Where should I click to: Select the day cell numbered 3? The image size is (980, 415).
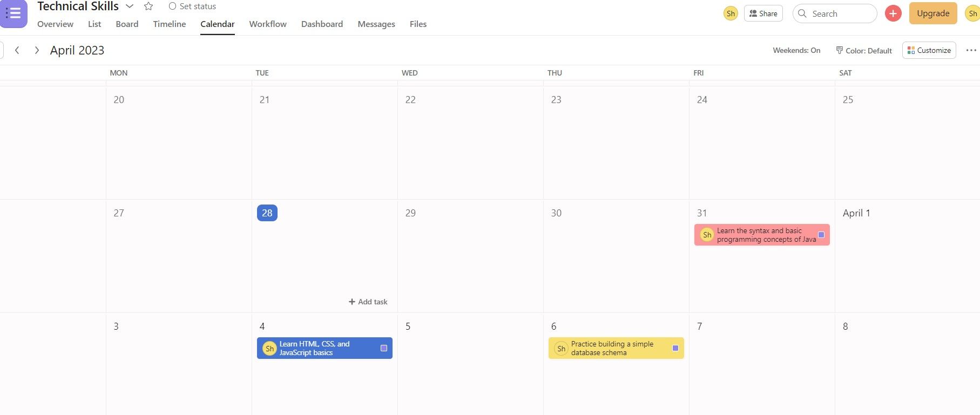click(x=179, y=364)
